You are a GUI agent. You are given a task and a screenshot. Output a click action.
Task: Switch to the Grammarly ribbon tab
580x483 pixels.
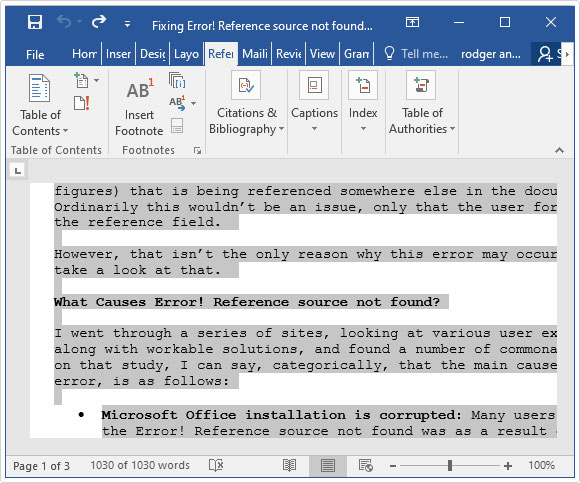pyautogui.click(x=357, y=54)
